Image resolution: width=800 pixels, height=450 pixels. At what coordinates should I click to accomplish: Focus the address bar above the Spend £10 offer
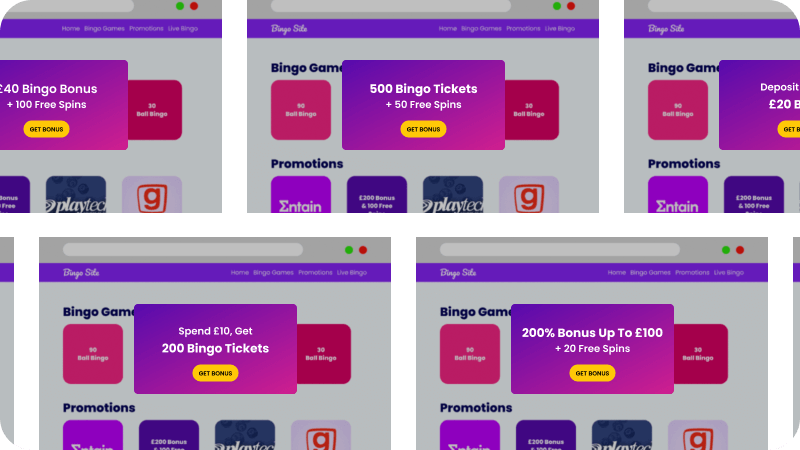[x=183, y=249]
